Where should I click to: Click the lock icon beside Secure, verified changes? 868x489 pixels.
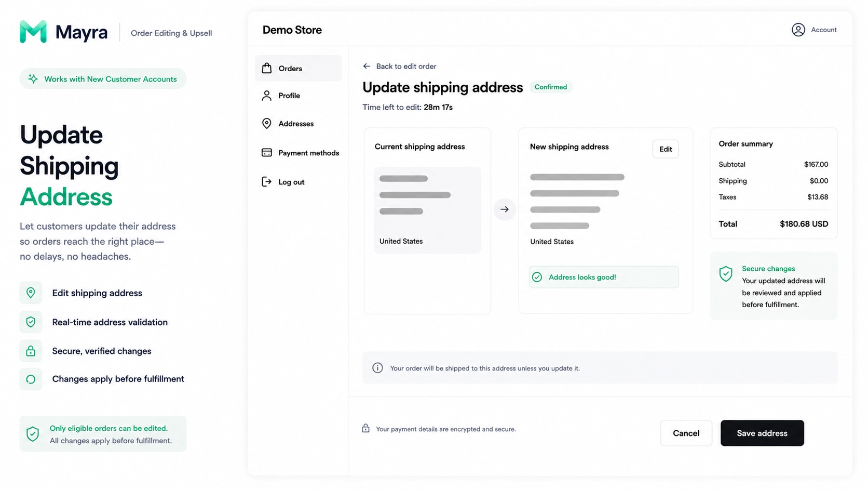(31, 351)
